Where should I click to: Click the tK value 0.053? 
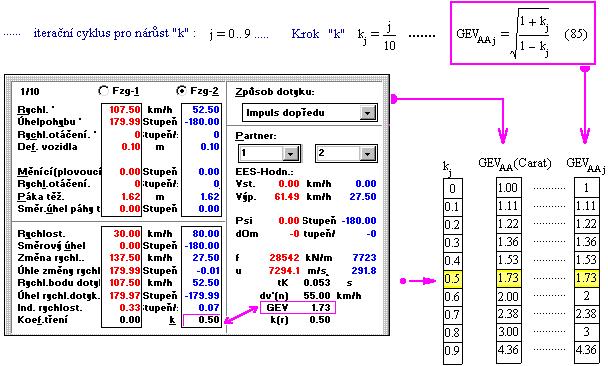click(317, 283)
